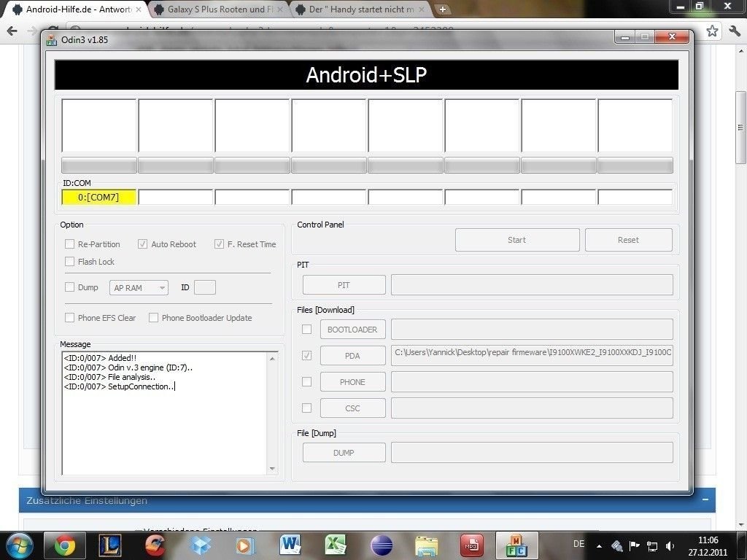This screenshot has height=560, width=747.
Task: Open the Dropbox taskbar icon
Action: 200,545
